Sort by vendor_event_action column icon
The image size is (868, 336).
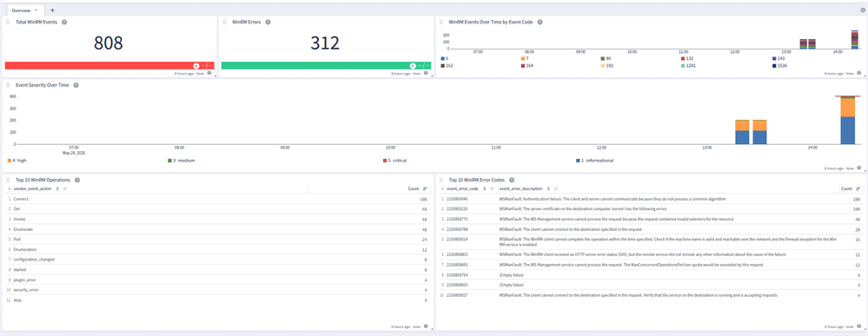65,188
